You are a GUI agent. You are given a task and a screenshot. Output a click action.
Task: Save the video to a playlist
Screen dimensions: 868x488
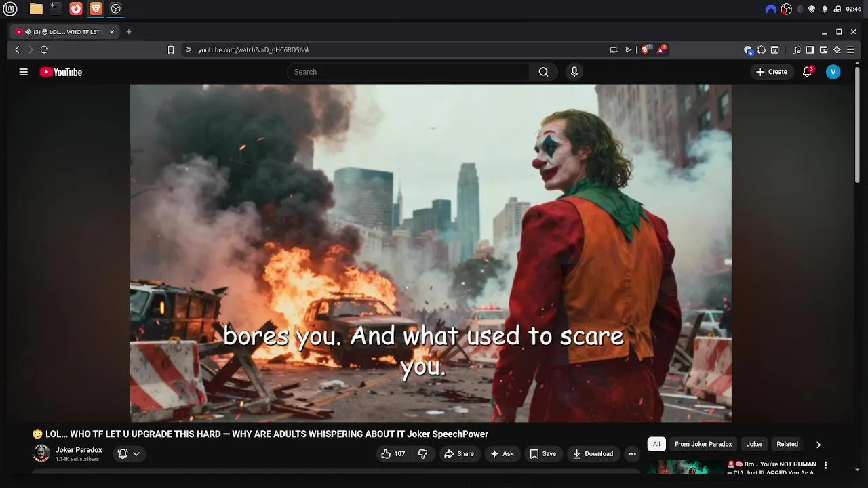(x=543, y=454)
